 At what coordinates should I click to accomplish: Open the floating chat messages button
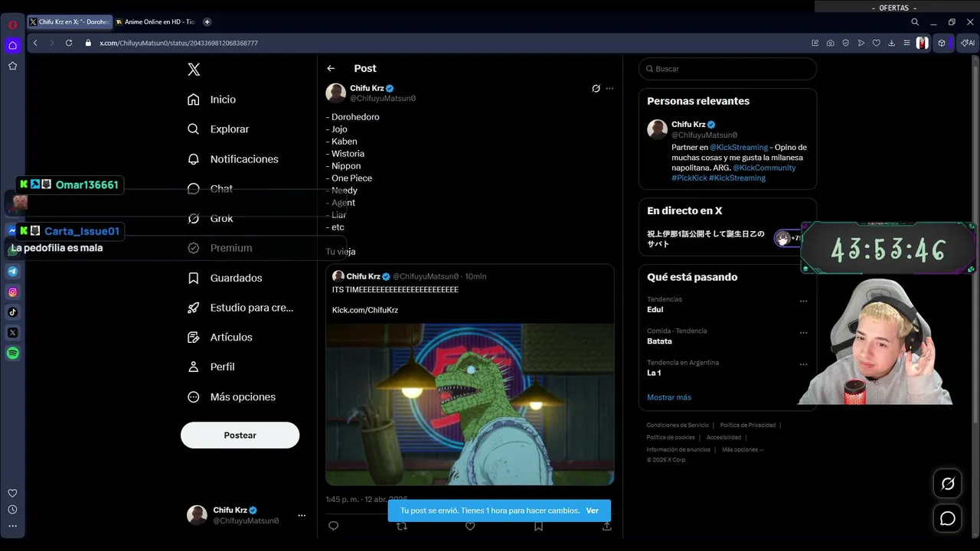pyautogui.click(x=948, y=519)
